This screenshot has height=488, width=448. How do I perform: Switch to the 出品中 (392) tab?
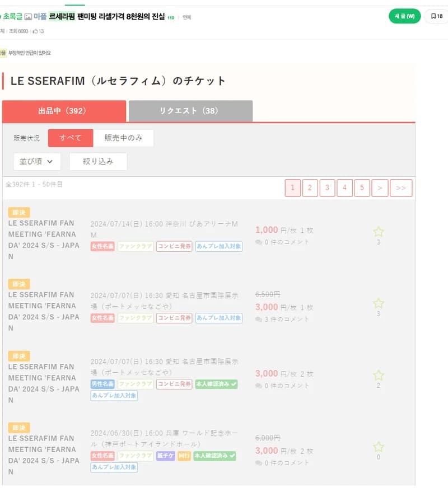(x=64, y=111)
